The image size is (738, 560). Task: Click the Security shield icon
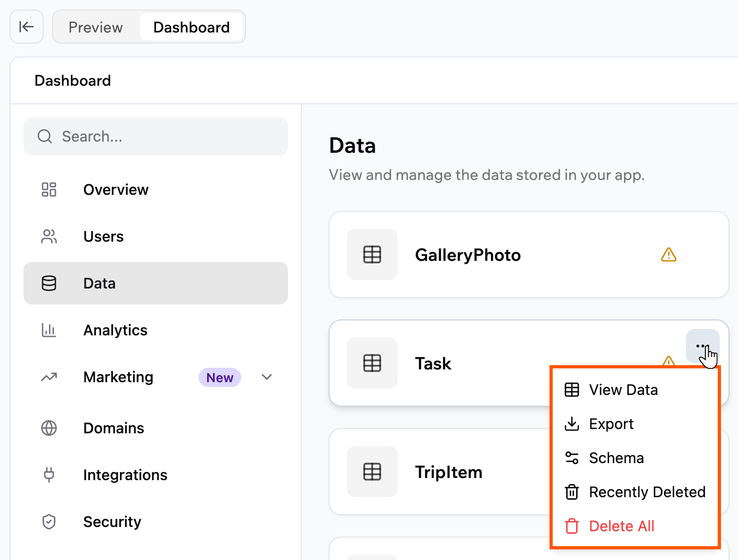point(49,522)
